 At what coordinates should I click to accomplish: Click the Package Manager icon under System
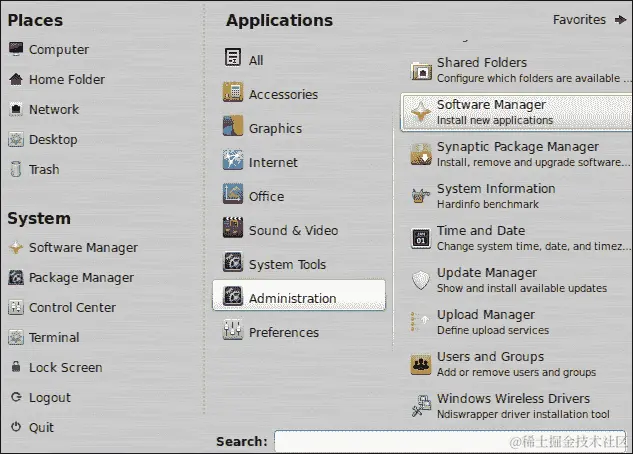[x=16, y=277]
